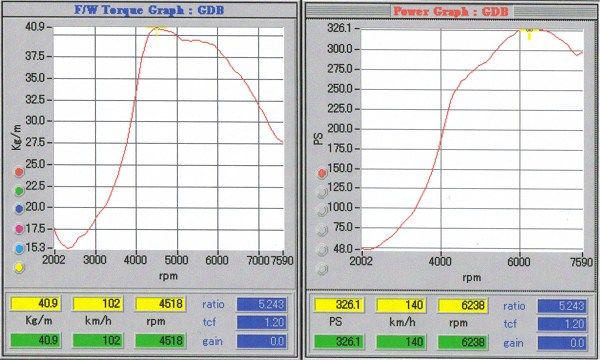Click the yellow peak marker on power curve
This screenshot has width=600, height=360.
pyautogui.click(x=530, y=33)
